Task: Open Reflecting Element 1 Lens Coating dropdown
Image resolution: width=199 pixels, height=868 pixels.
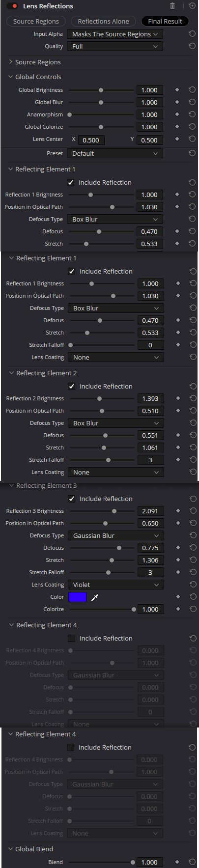Action: 116,357
